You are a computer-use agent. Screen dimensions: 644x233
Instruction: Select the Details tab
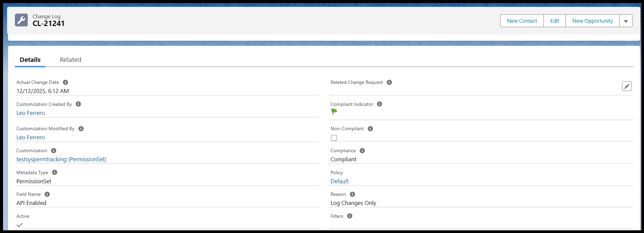click(x=30, y=60)
